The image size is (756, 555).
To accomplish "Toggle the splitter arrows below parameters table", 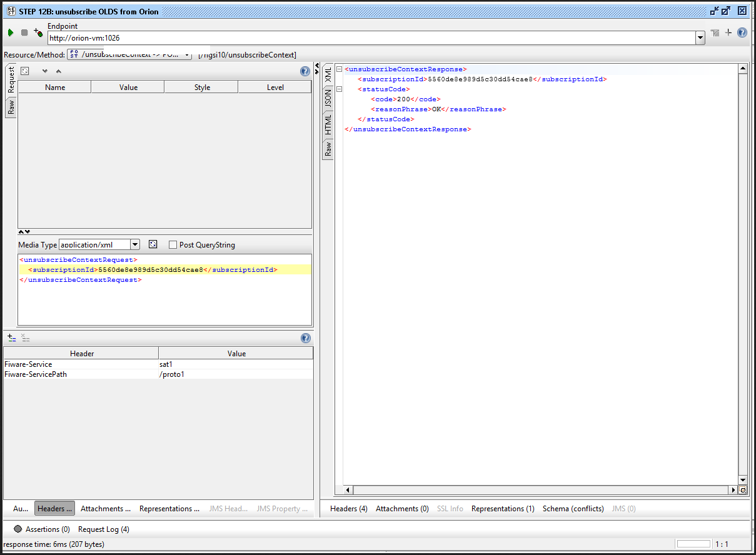I will coord(24,232).
